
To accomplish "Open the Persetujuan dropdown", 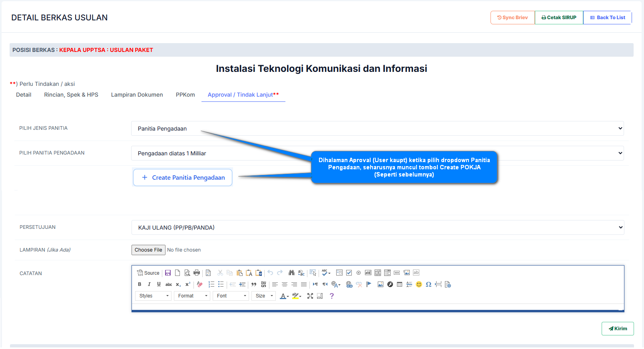I will (x=377, y=228).
